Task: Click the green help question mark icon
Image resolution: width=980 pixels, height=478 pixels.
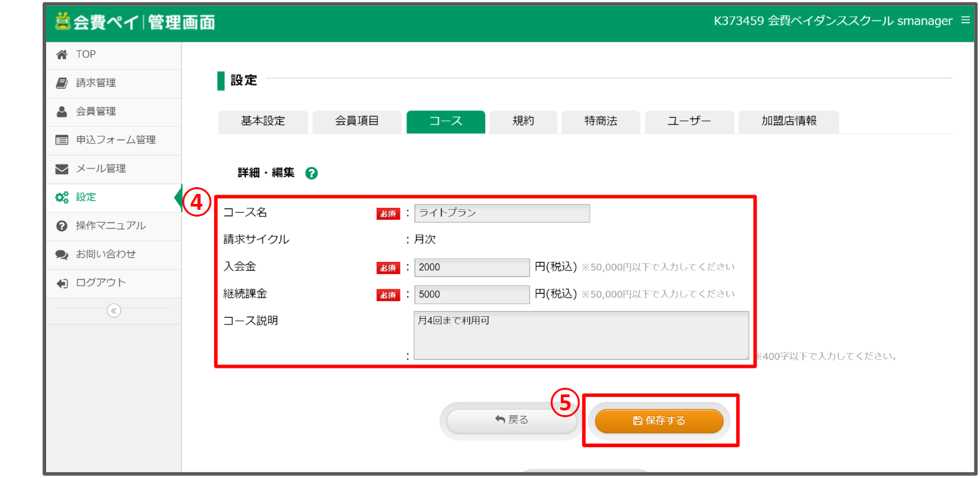Action: [311, 173]
